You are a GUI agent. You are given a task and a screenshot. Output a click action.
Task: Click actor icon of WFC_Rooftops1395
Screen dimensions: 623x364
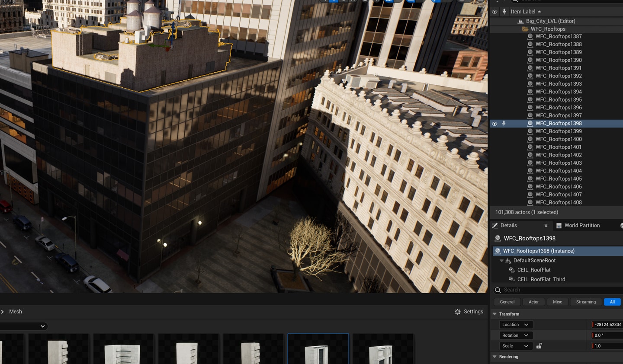click(x=530, y=100)
